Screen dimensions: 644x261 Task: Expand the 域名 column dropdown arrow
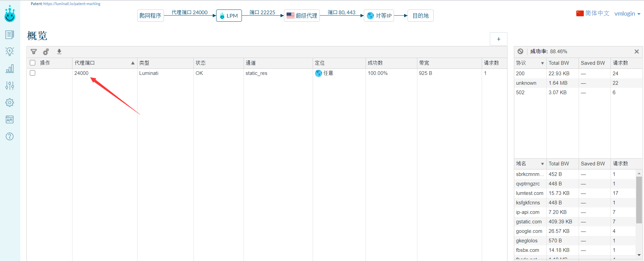(542, 164)
